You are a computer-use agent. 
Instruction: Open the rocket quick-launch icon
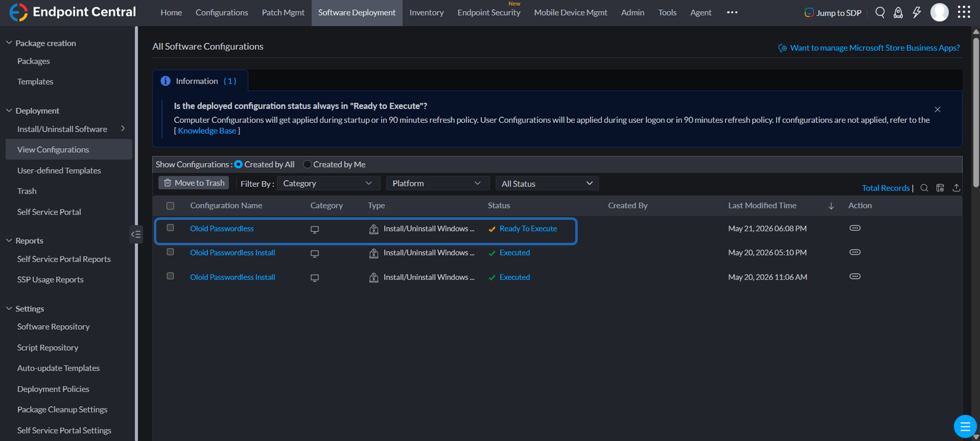tap(898, 12)
